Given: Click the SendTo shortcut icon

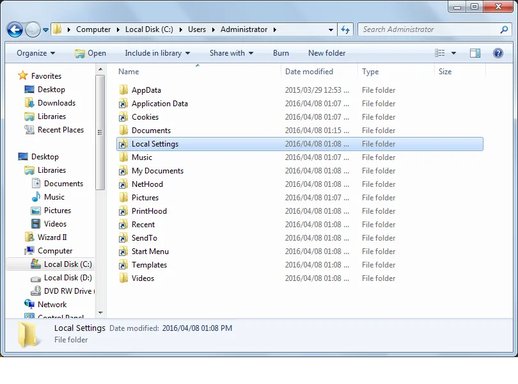Looking at the screenshot, I should click(x=123, y=238).
